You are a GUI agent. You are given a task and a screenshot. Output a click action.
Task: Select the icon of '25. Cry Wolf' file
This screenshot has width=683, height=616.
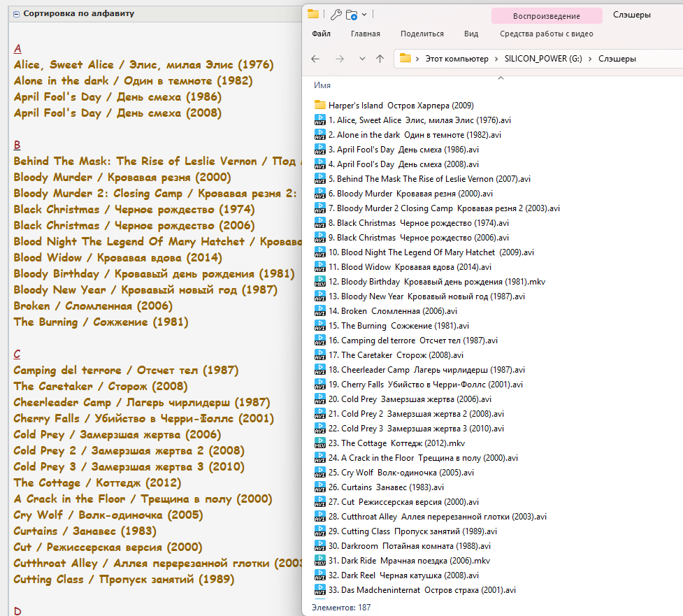[319, 473]
